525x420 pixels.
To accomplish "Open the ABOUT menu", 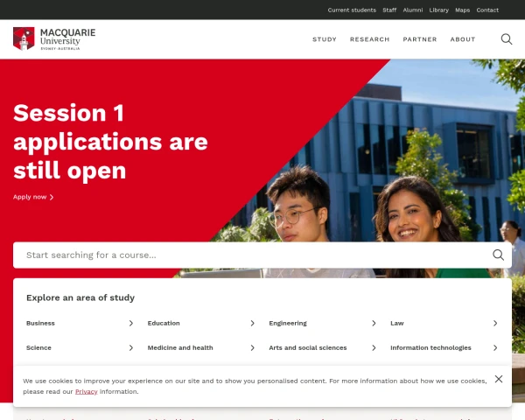I will click(x=463, y=39).
